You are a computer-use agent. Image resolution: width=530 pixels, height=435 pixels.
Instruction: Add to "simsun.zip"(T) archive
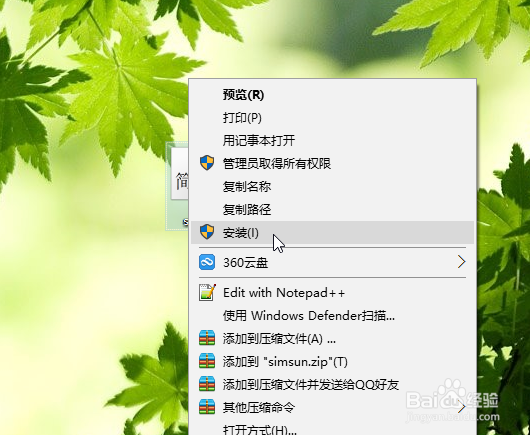332,362
